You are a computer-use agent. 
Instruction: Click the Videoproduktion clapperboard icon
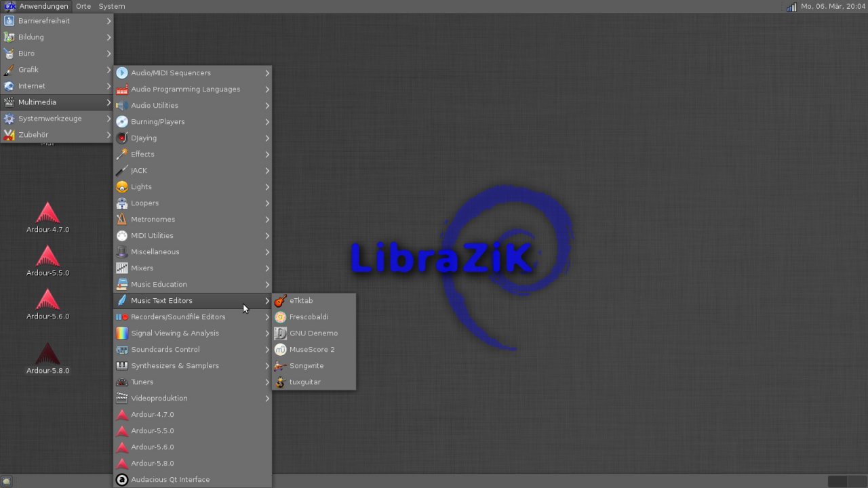click(122, 399)
